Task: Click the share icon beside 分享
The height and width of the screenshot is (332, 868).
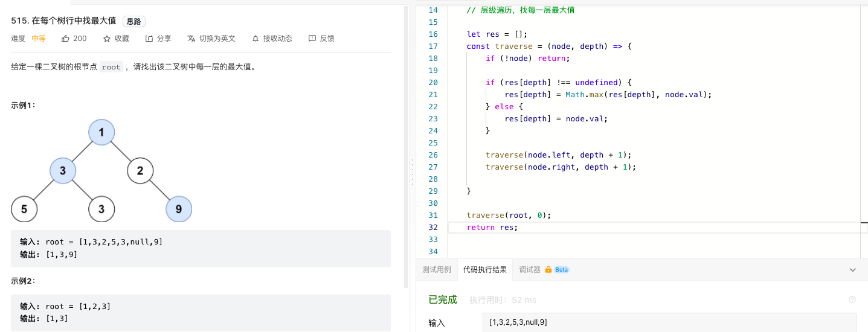Action: point(149,39)
